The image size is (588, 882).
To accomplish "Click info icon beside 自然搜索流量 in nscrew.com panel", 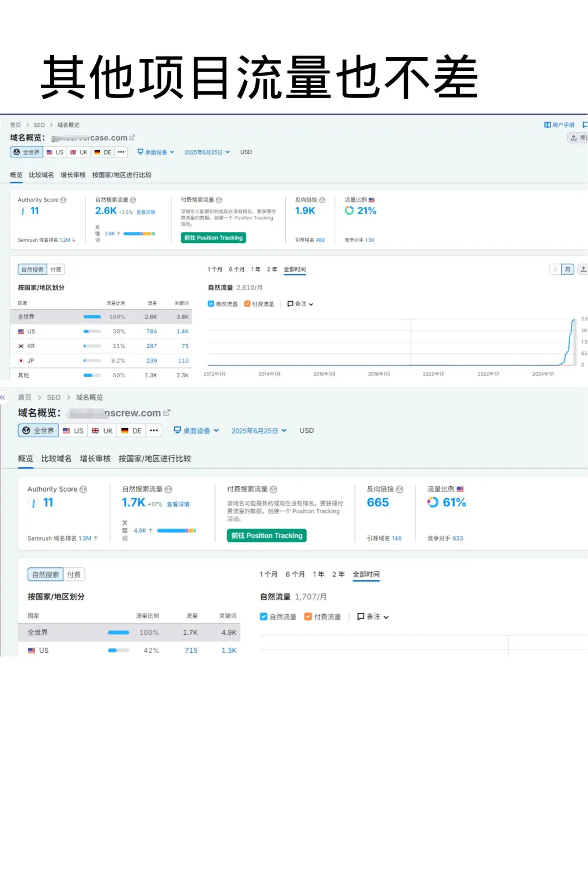I will (x=169, y=489).
